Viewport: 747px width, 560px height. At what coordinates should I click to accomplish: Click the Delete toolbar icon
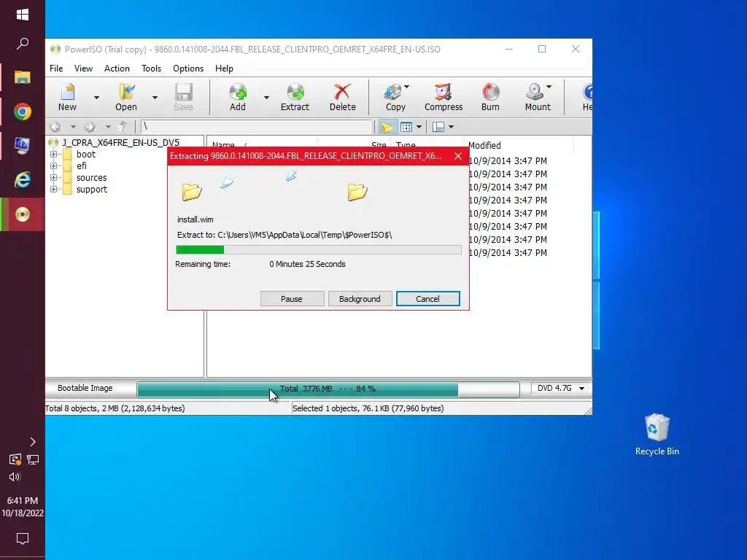pos(343,97)
